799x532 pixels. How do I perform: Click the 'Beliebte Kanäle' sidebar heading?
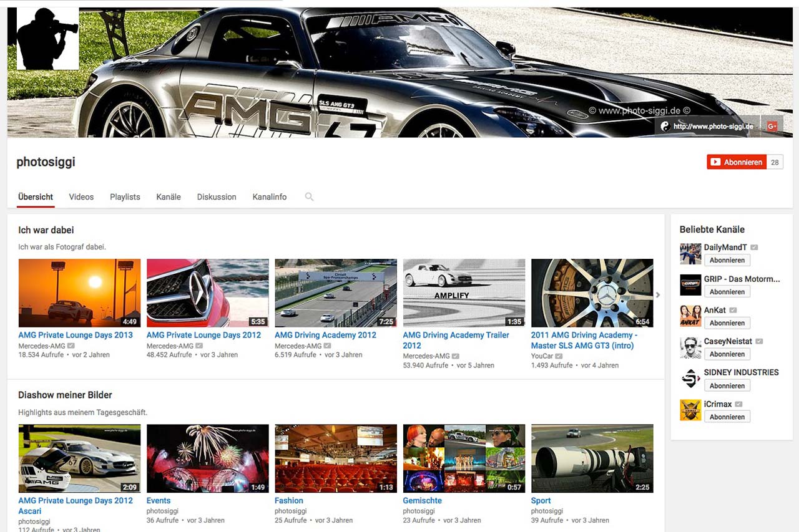[712, 230]
